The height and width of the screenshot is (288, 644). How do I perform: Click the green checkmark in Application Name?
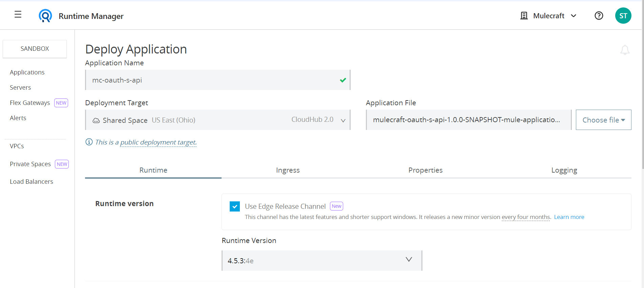(343, 80)
